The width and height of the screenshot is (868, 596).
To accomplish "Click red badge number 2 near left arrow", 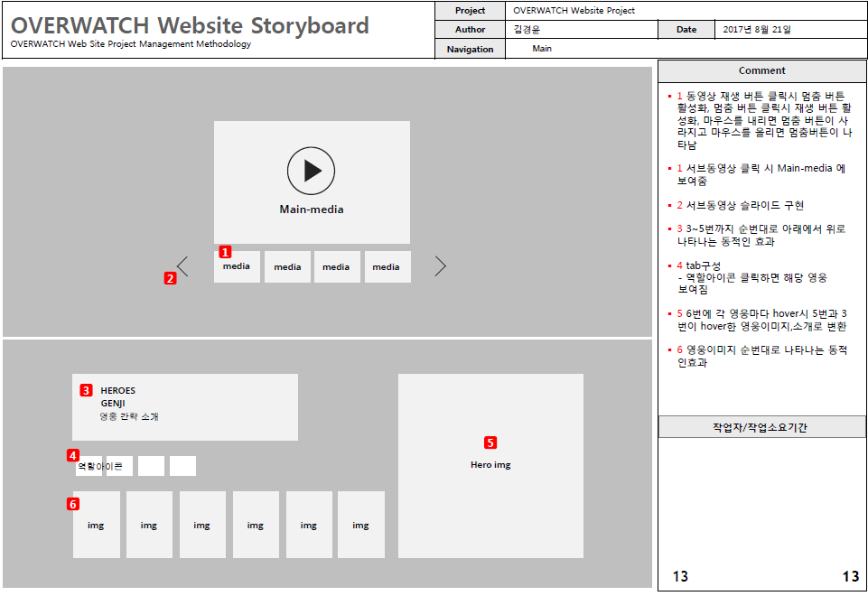I will click(170, 279).
